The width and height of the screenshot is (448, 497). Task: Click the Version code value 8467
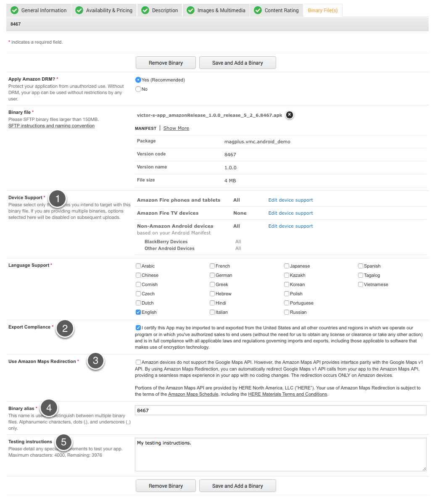230,155
